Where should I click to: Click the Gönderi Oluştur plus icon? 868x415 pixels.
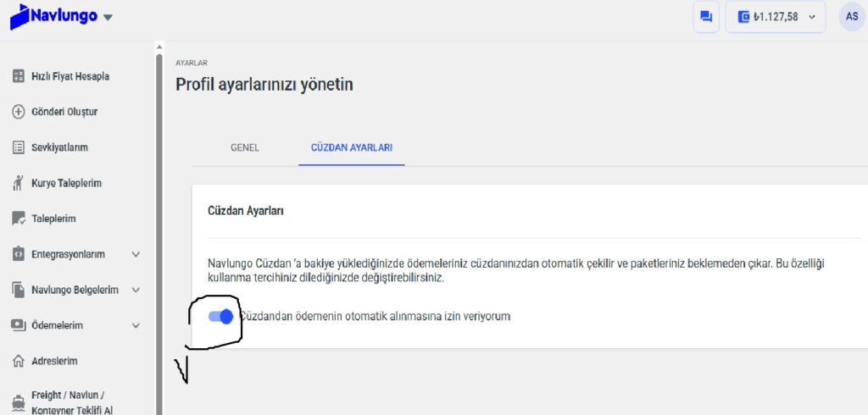click(x=19, y=112)
